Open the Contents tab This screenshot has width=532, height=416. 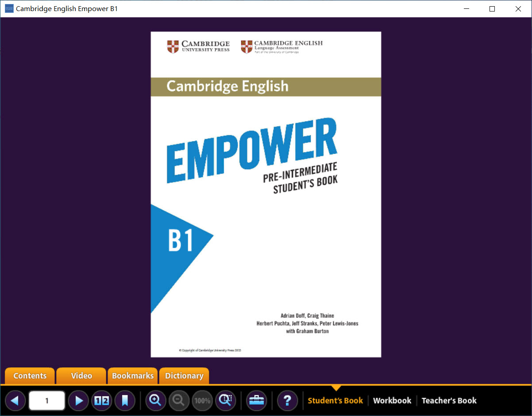coord(30,376)
